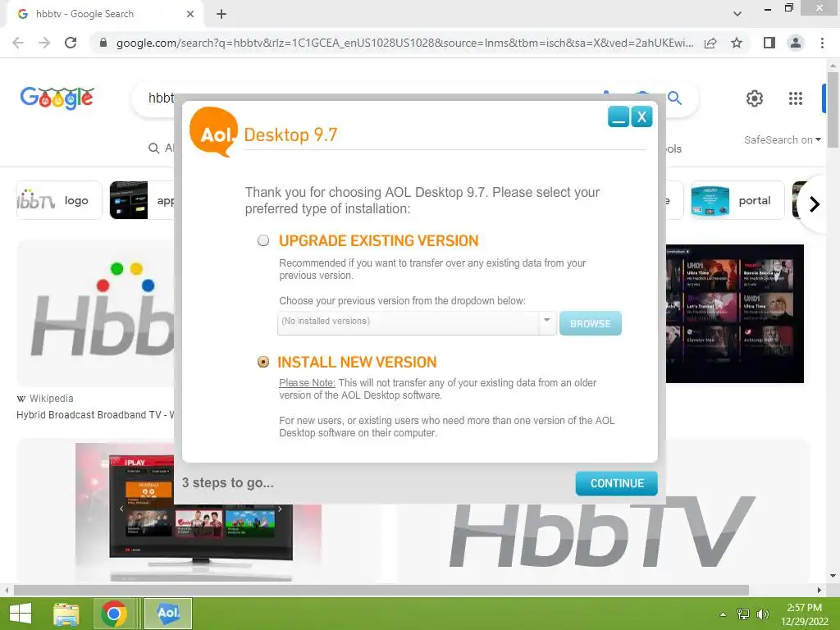
Task: Open the large HbbTV grey logo image
Action: click(603, 531)
